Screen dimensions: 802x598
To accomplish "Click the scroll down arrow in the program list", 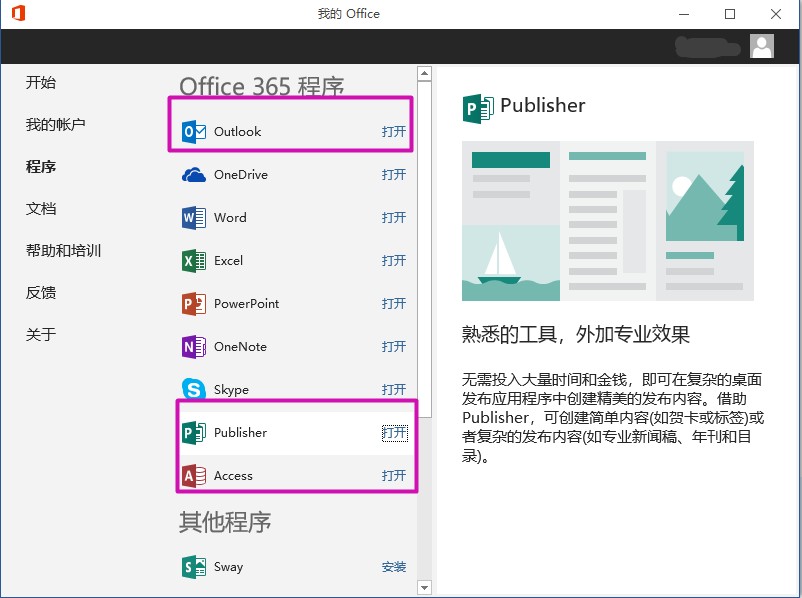I will (425, 588).
